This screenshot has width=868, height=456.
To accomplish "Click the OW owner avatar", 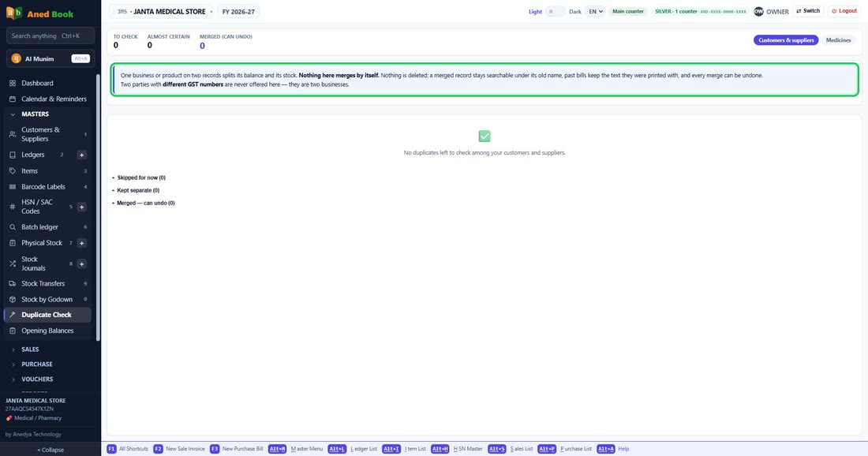I will (758, 12).
